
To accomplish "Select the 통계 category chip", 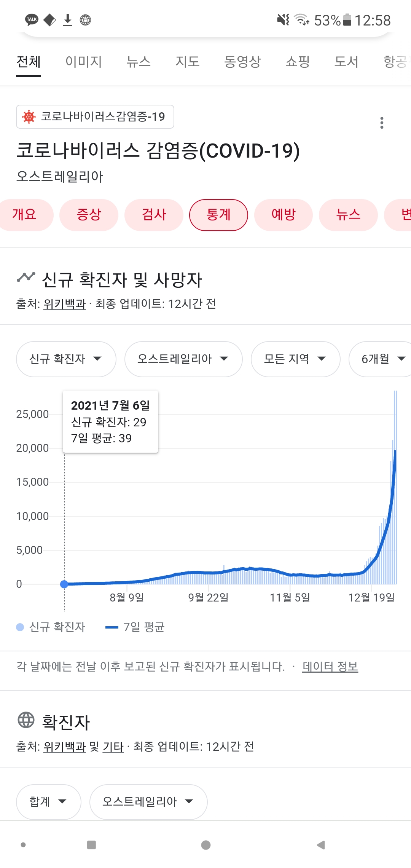I will click(218, 215).
